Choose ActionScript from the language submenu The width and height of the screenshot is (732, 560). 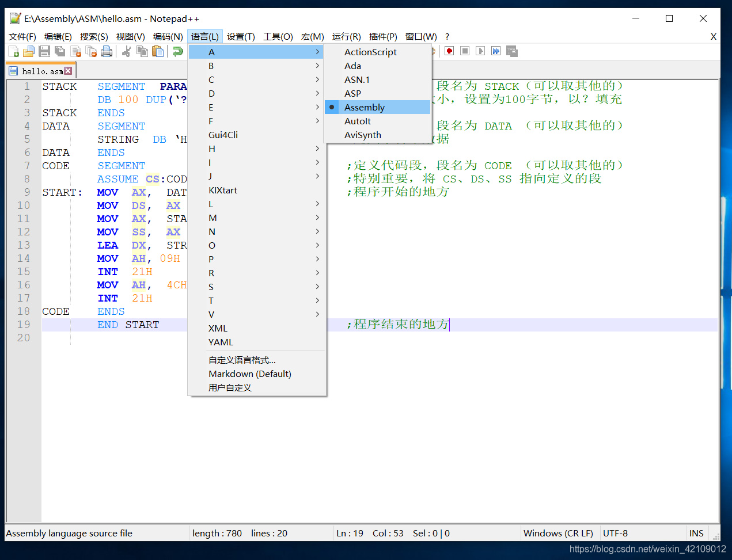click(377, 52)
